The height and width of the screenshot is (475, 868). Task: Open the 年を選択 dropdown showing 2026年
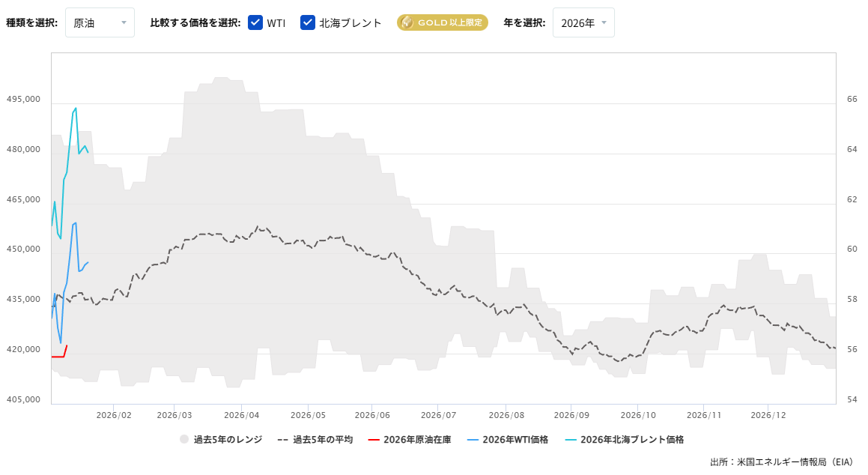point(583,22)
